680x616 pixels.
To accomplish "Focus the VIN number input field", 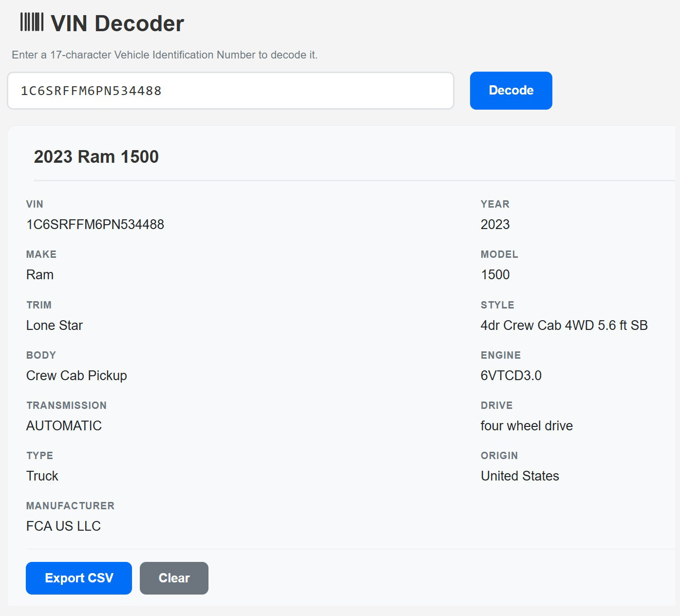I will 231,91.
